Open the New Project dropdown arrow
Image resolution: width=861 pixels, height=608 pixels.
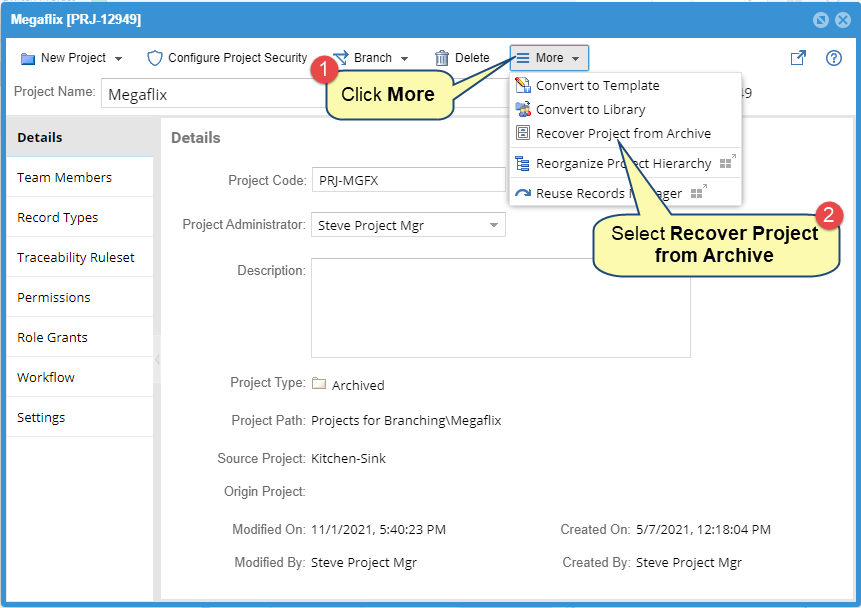pyautogui.click(x=118, y=59)
